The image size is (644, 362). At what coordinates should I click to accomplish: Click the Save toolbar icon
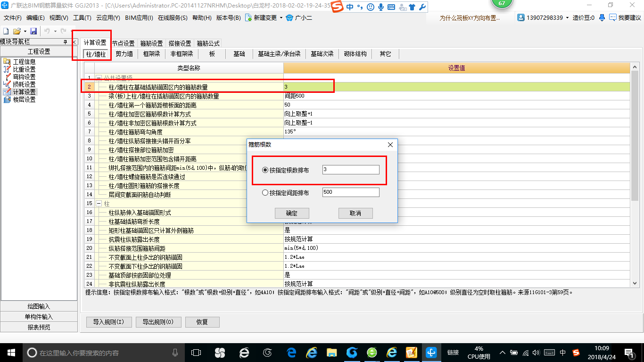[x=33, y=31]
